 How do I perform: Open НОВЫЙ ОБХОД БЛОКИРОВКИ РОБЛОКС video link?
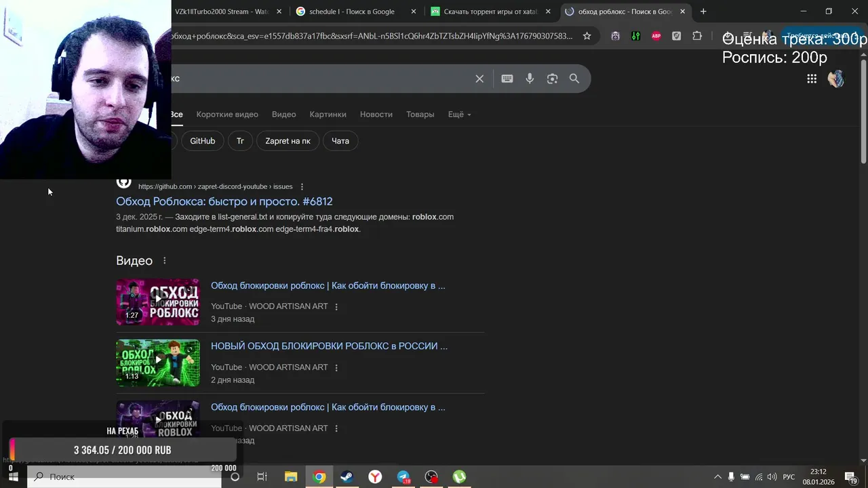(x=329, y=346)
